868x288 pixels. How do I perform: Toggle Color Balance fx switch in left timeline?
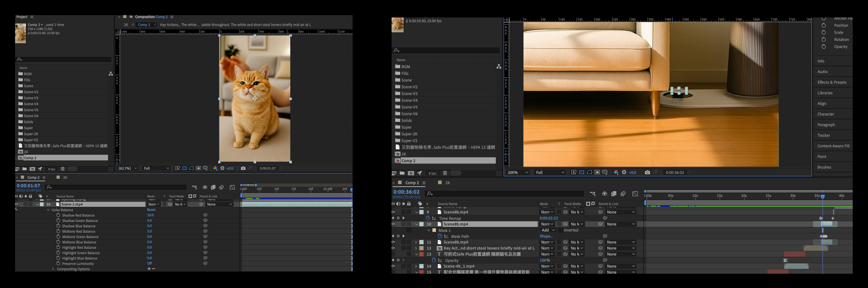coord(16,210)
